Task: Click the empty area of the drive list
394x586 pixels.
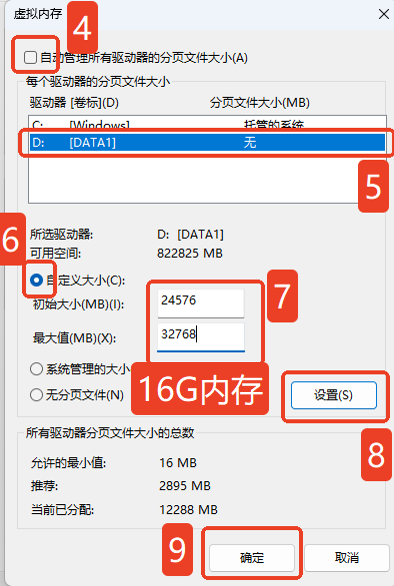Action: (193, 178)
